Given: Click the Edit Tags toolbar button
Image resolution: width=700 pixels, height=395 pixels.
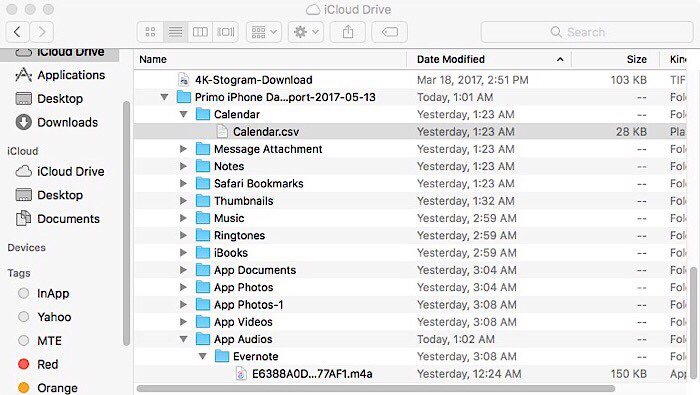Looking at the screenshot, I should click(389, 32).
